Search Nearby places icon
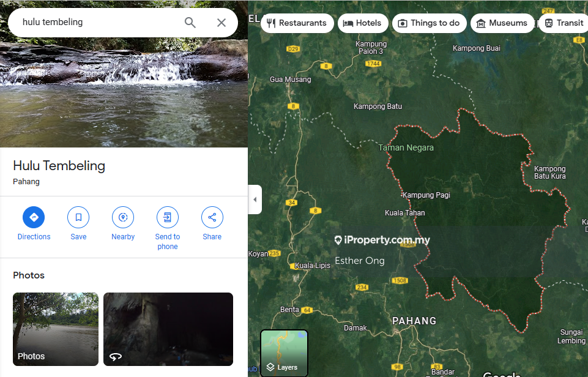The width and height of the screenshot is (588, 377). point(123,217)
